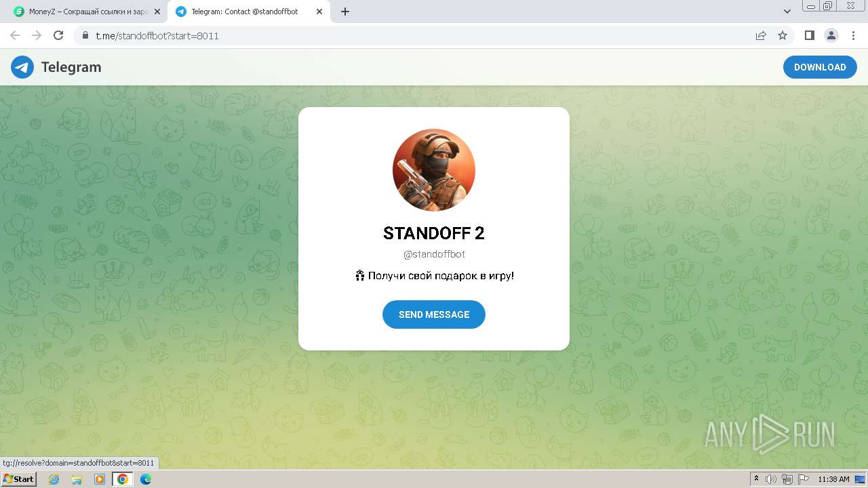Open the volume control in system tray
Viewport: 868px width, 488px height.
pyautogui.click(x=771, y=479)
